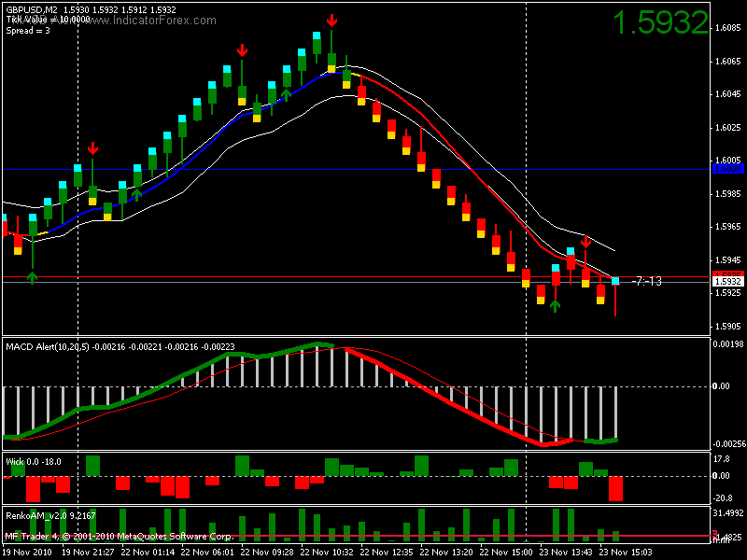Image resolution: width=747 pixels, height=560 pixels.
Task: Click the '22 Nov 15:00' time axis label
Action: click(x=506, y=553)
